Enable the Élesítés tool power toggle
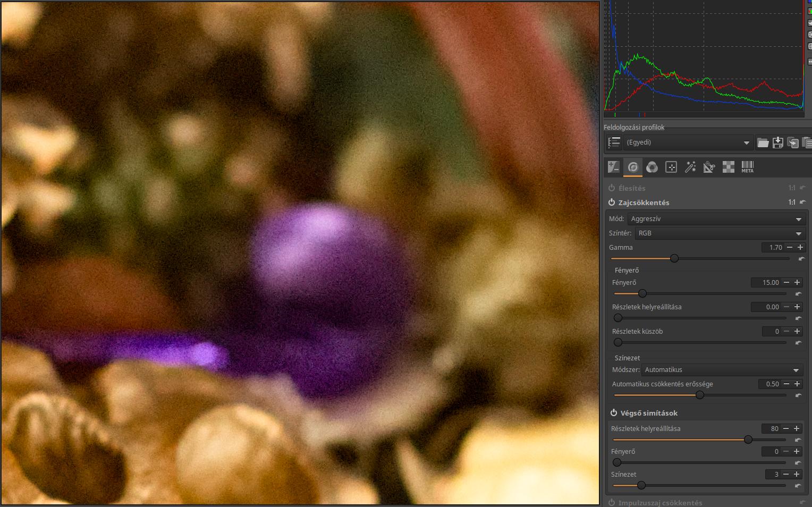The height and width of the screenshot is (507, 812). coord(612,188)
